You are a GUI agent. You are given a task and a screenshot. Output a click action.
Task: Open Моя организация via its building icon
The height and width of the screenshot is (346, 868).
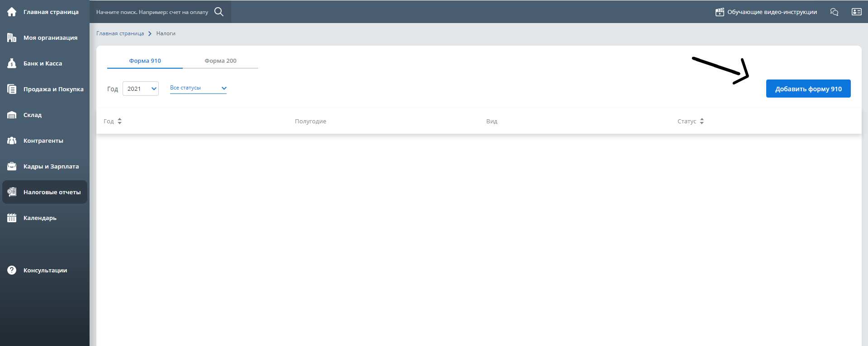tap(12, 37)
